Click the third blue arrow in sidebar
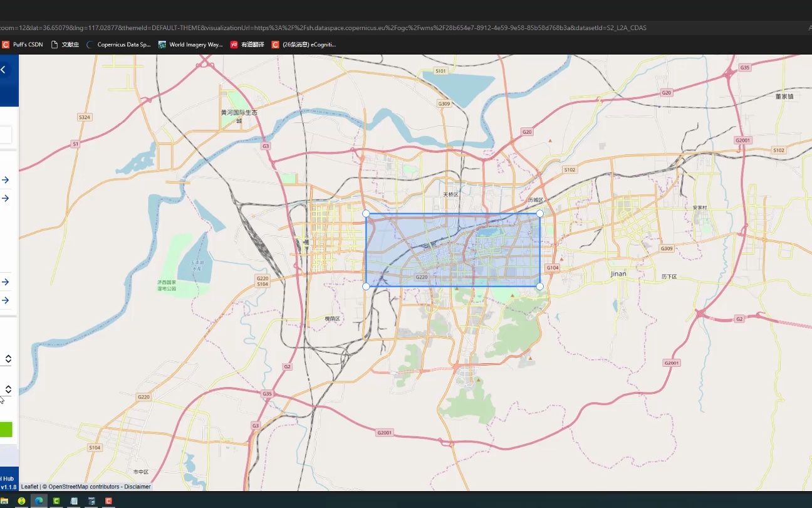 tap(5, 282)
